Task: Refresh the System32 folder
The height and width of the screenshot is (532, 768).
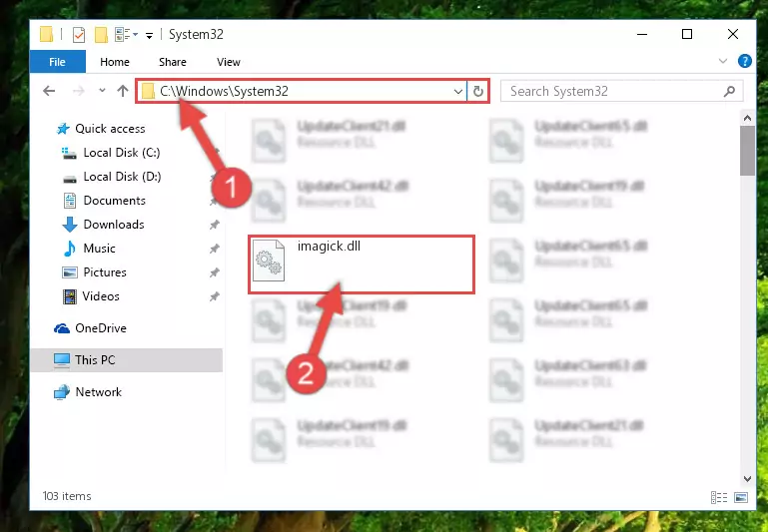Action: pyautogui.click(x=478, y=92)
